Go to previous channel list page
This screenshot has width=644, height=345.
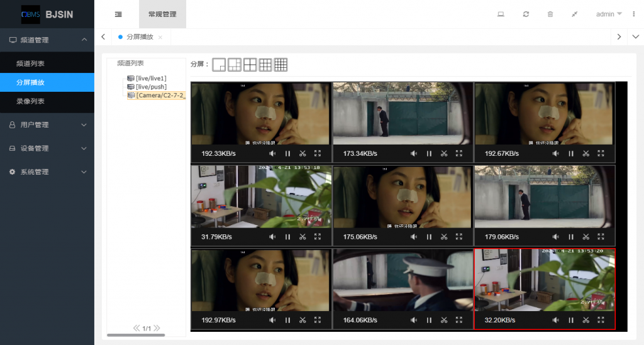coord(136,328)
